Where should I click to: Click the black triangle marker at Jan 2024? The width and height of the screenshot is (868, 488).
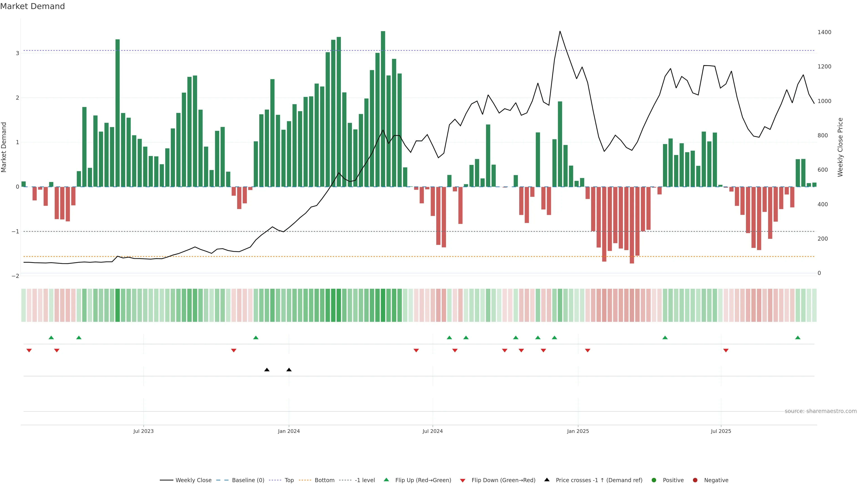(289, 370)
